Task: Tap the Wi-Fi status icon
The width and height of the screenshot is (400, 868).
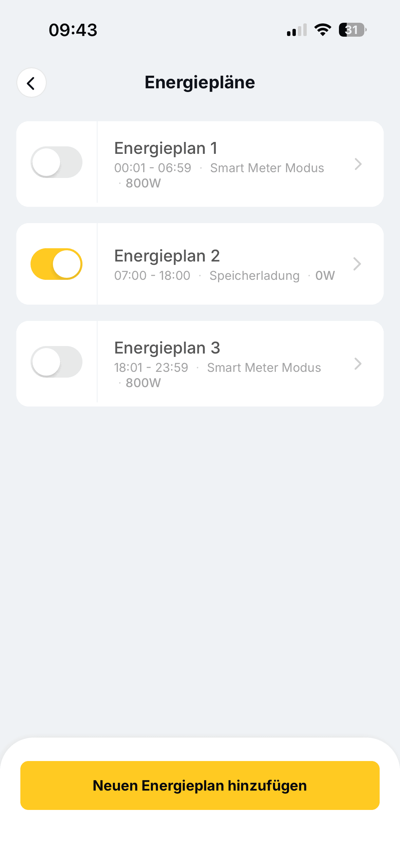Action: click(x=323, y=30)
